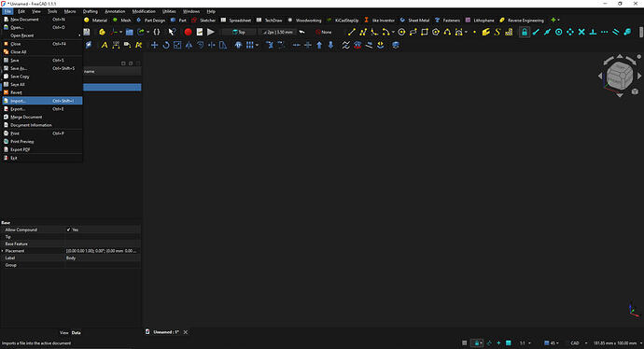644x349 pixels.
Task: Choose Import... from the File menu
Action: pyautogui.click(x=42, y=101)
